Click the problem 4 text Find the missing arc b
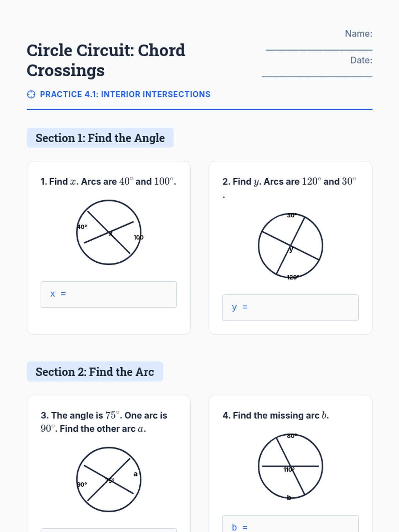399x532 pixels. coord(276,415)
